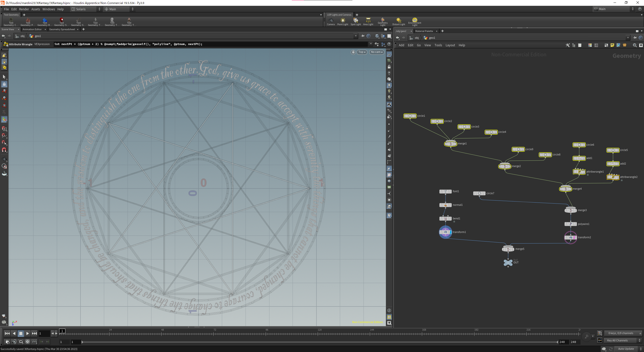Select the font1 node
Screen dimensions: 644x352
[445, 191]
